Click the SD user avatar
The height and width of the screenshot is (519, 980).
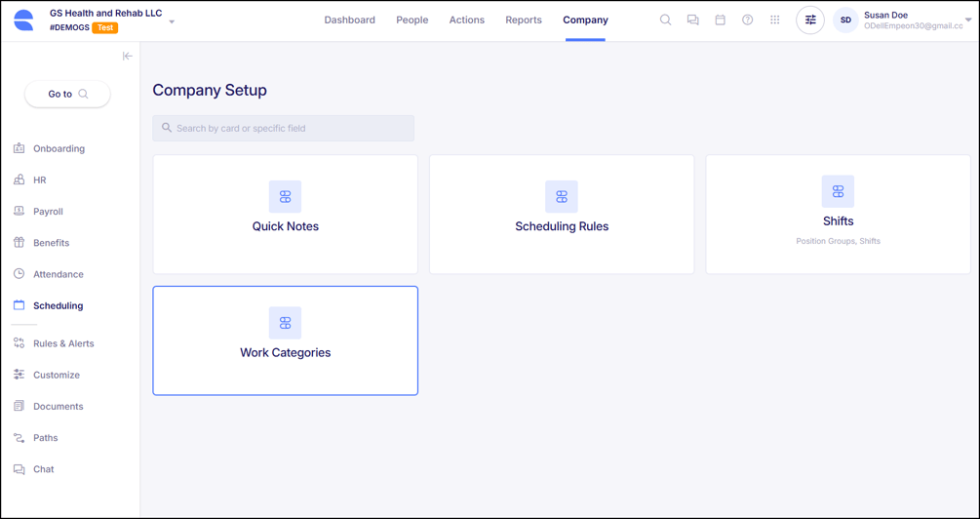click(x=845, y=20)
